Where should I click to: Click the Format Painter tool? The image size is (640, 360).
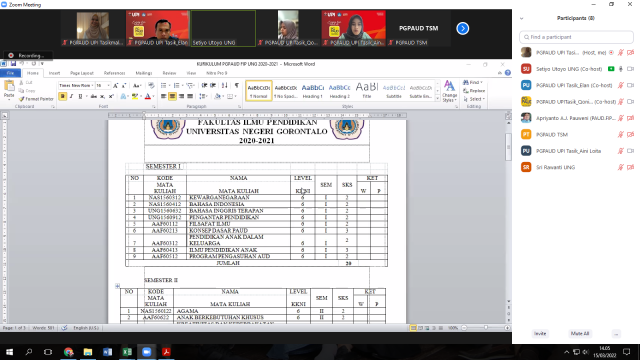coord(36,99)
